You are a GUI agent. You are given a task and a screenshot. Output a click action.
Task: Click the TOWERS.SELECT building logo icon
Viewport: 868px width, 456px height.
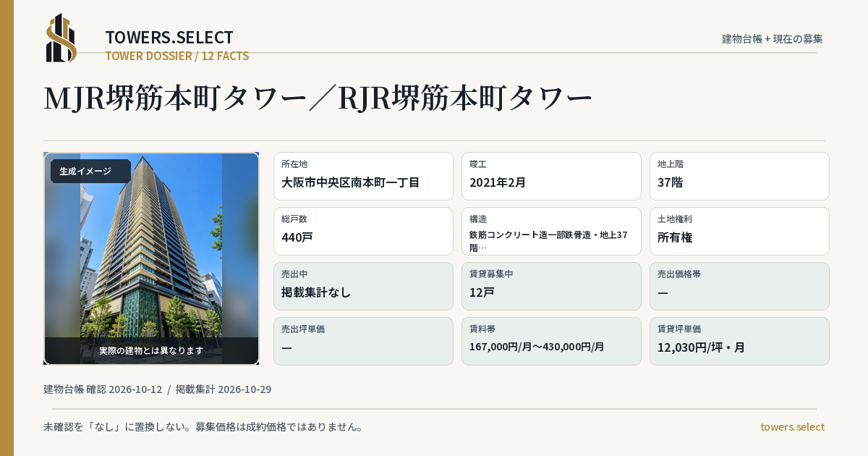(61, 38)
